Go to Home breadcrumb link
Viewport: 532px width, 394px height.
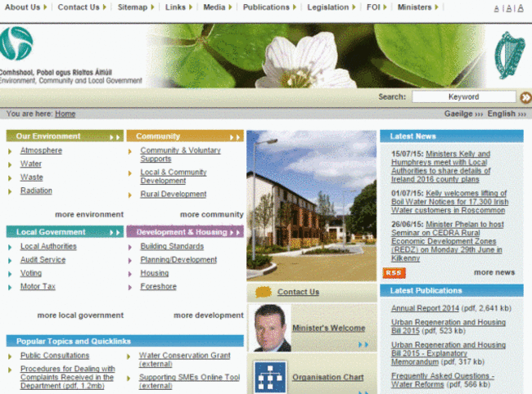pos(65,114)
